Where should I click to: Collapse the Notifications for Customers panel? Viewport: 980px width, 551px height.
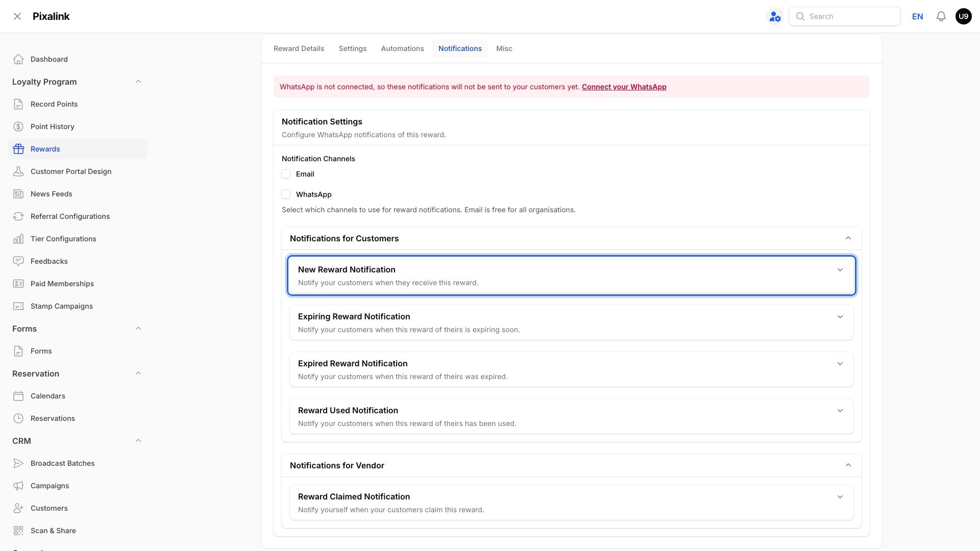848,238
